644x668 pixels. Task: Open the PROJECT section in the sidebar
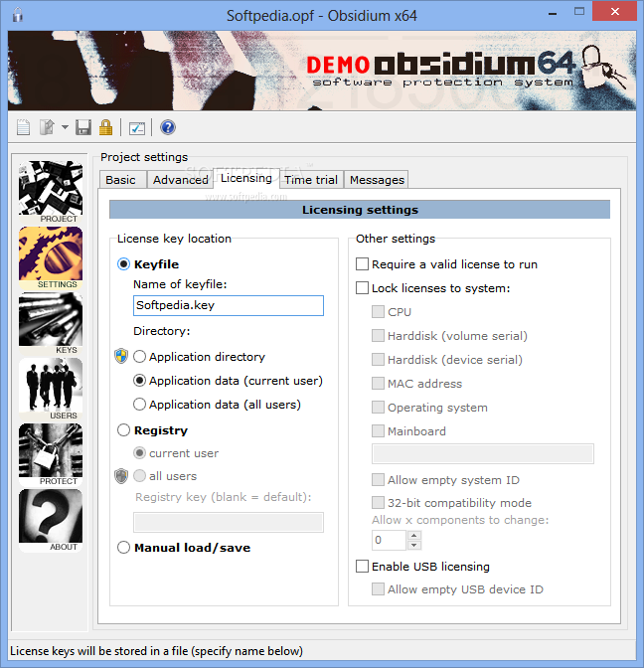51,192
